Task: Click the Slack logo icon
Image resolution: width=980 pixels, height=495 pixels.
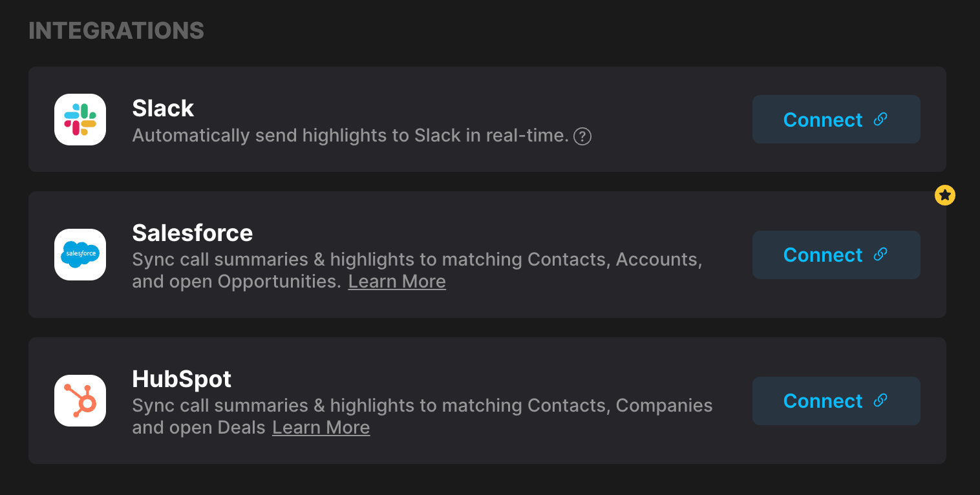Action: pos(80,120)
